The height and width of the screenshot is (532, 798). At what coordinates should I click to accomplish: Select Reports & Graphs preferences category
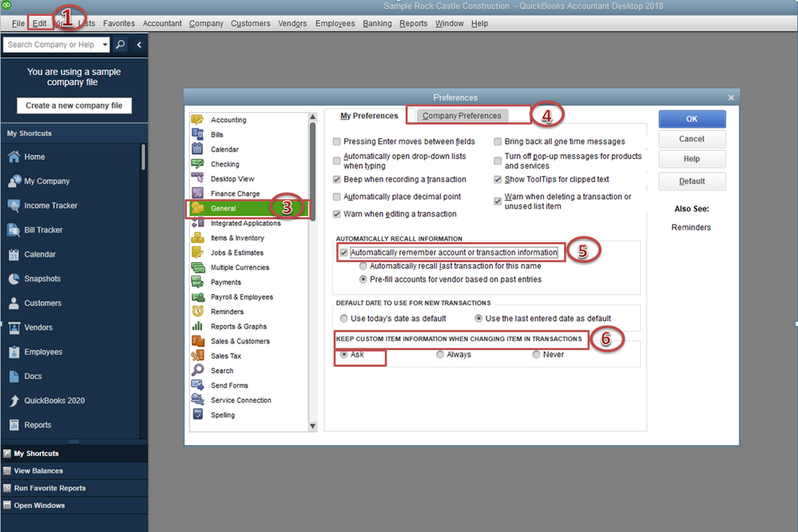tap(239, 327)
